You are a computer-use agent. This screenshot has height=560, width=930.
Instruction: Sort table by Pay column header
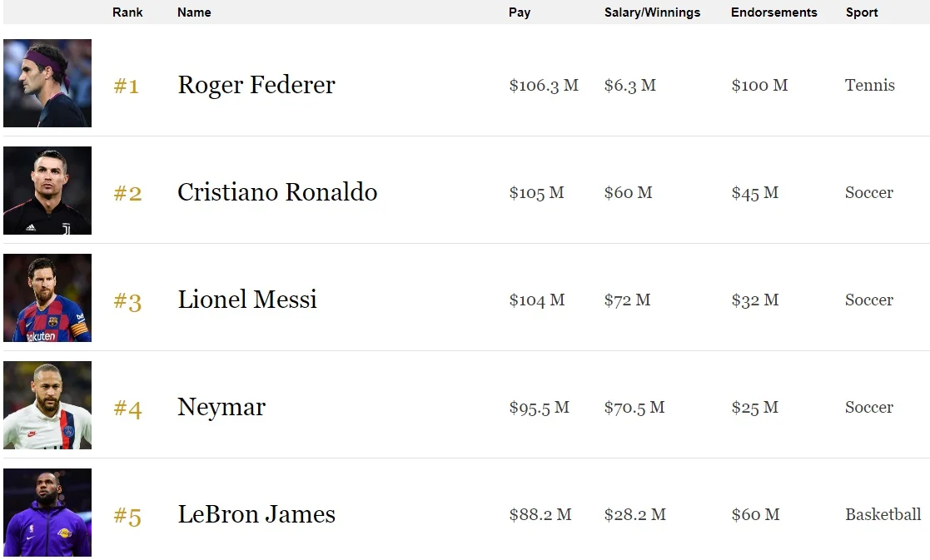click(x=520, y=12)
